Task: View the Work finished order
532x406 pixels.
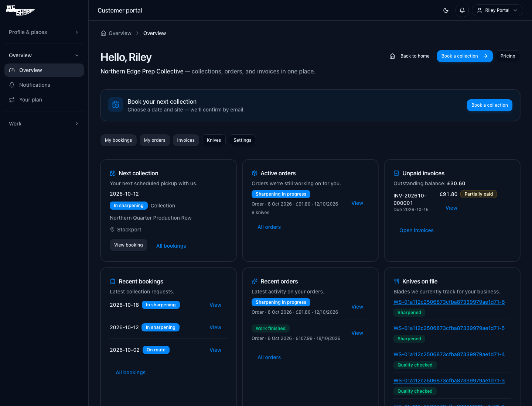Action: [x=357, y=333]
